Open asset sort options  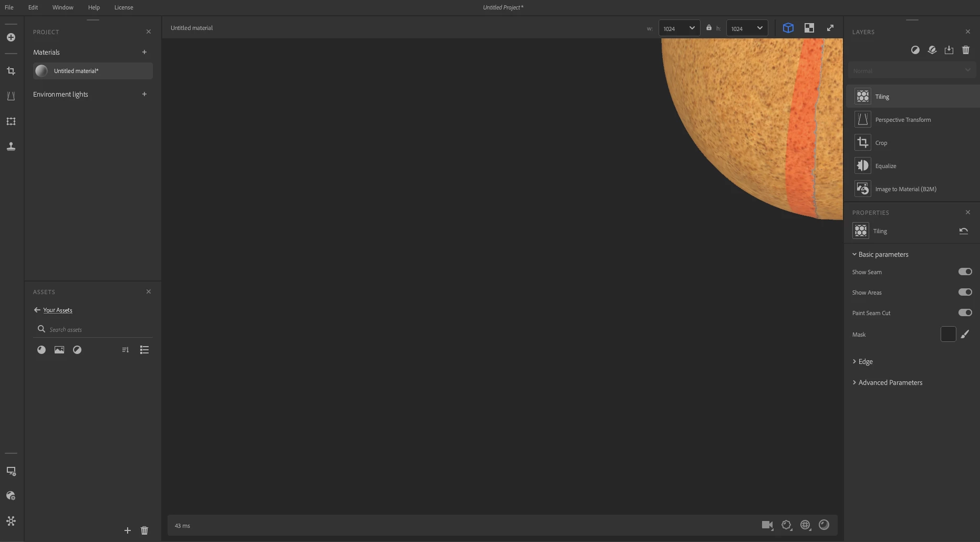click(x=126, y=350)
